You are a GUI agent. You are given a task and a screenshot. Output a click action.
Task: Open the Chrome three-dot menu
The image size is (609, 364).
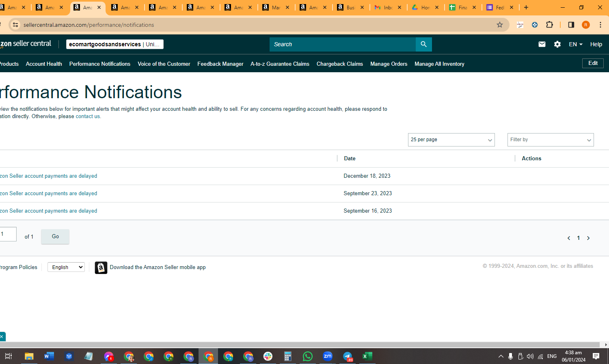pyautogui.click(x=600, y=25)
